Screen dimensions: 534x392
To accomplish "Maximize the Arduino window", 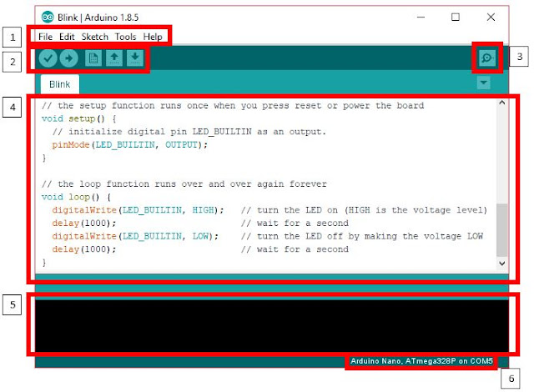I will pyautogui.click(x=456, y=17).
